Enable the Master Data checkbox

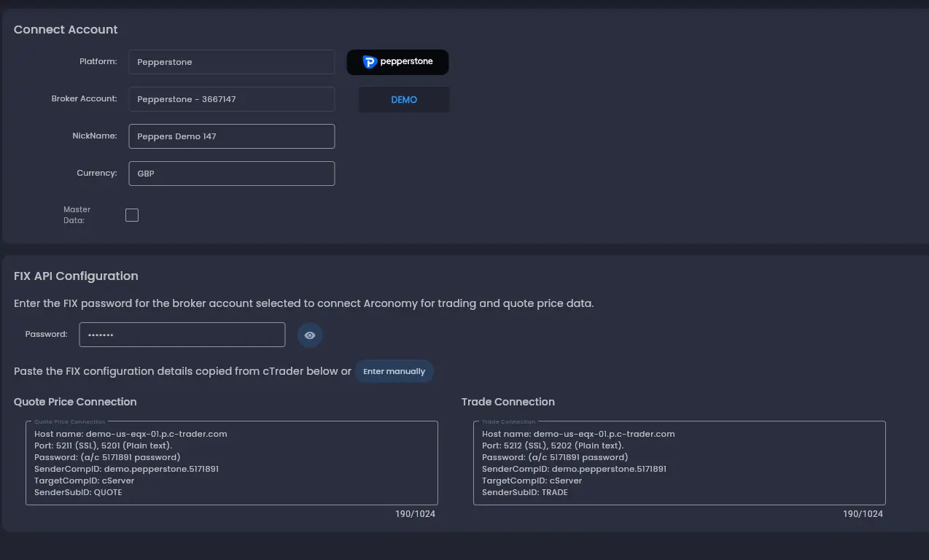[x=132, y=214]
